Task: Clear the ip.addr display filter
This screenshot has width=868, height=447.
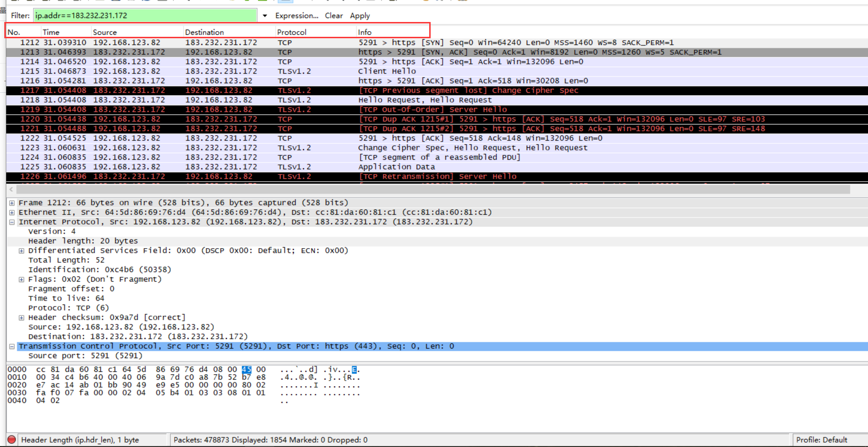Action: click(x=334, y=15)
